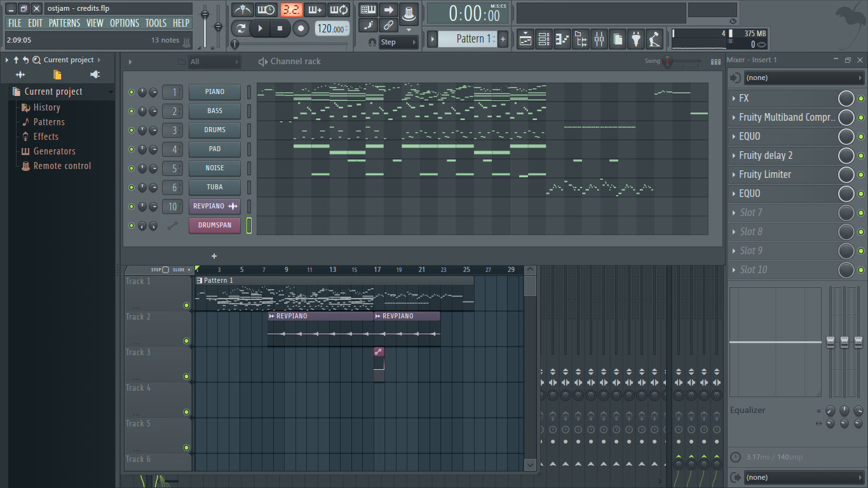Open the VIEW menu
Image resolution: width=868 pixels, height=488 pixels.
95,23
